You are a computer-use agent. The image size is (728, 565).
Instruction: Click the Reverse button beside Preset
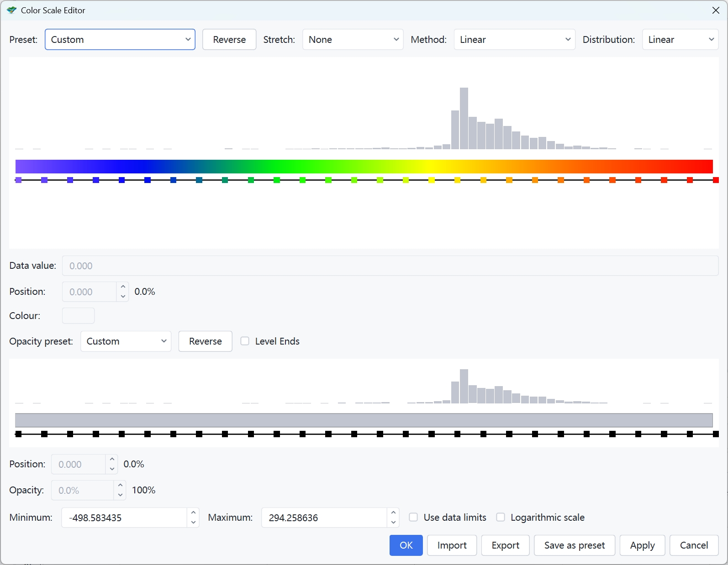click(229, 40)
